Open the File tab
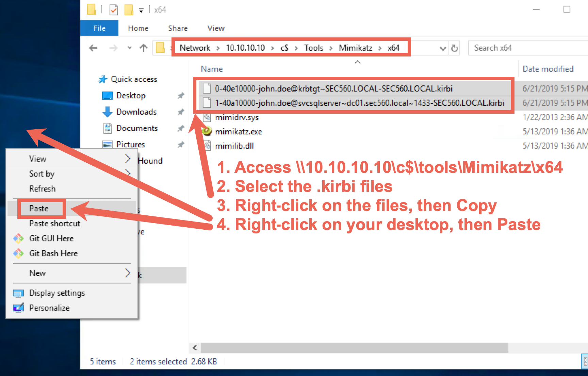The image size is (588, 376). pyautogui.click(x=99, y=28)
